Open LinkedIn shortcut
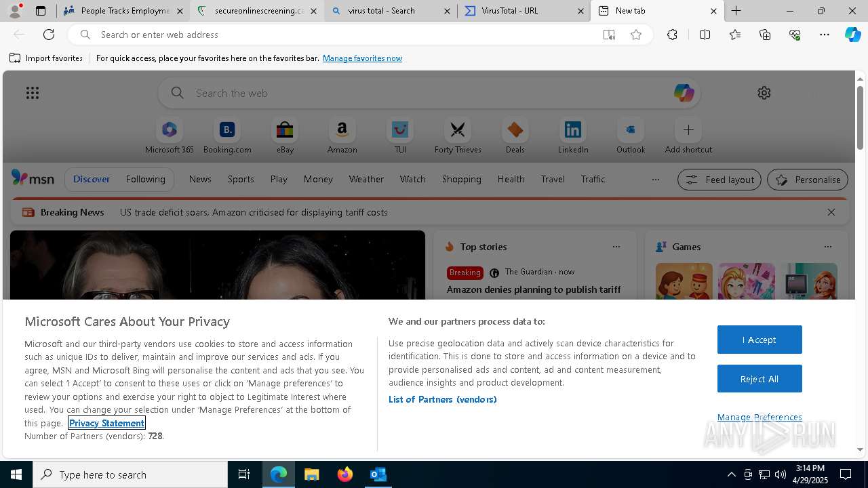 tap(573, 136)
